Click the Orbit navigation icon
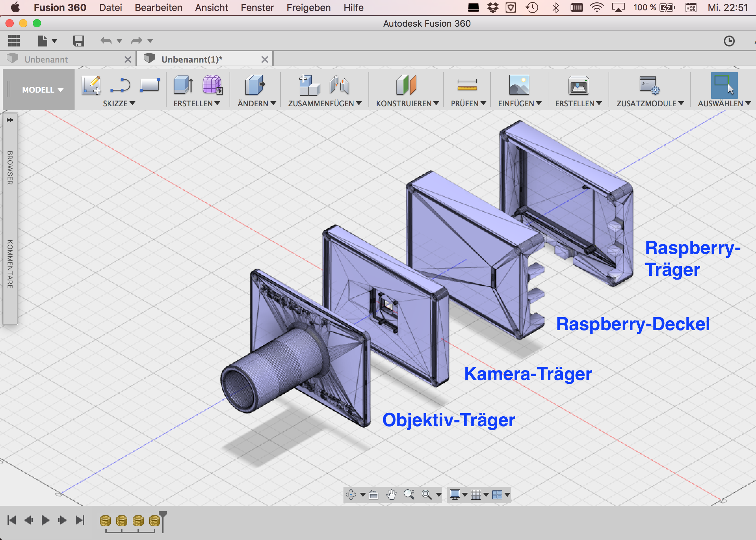 (351, 495)
